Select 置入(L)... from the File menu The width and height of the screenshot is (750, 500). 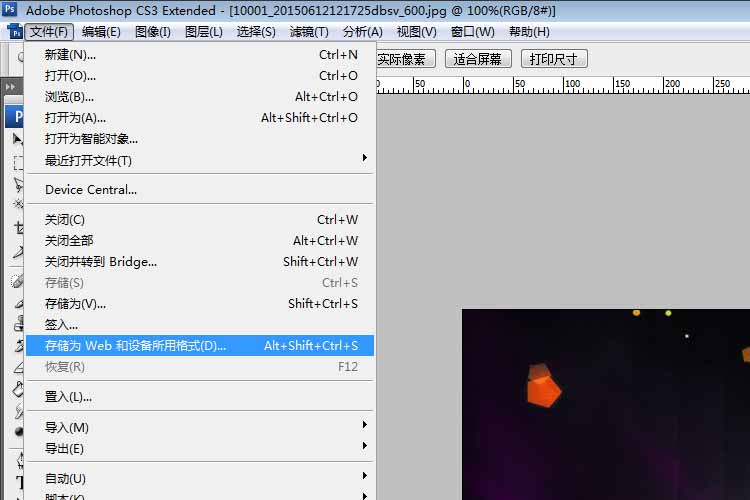coord(68,397)
